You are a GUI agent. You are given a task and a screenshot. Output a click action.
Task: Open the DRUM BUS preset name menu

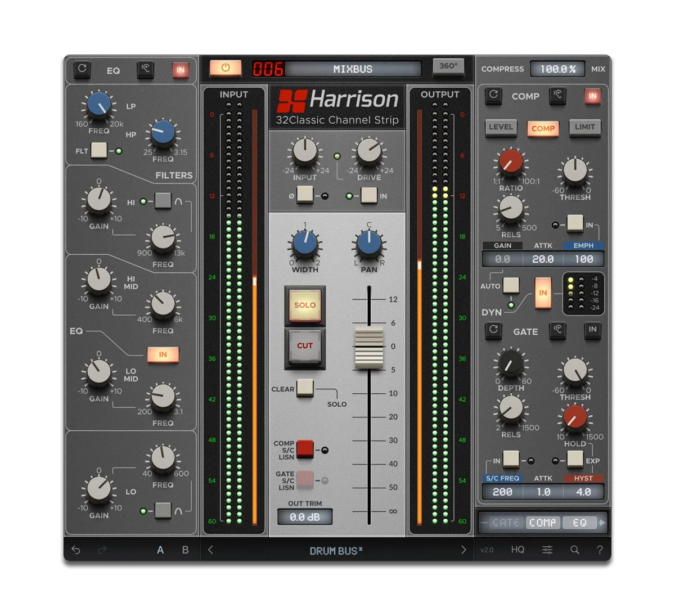pyautogui.click(x=336, y=551)
